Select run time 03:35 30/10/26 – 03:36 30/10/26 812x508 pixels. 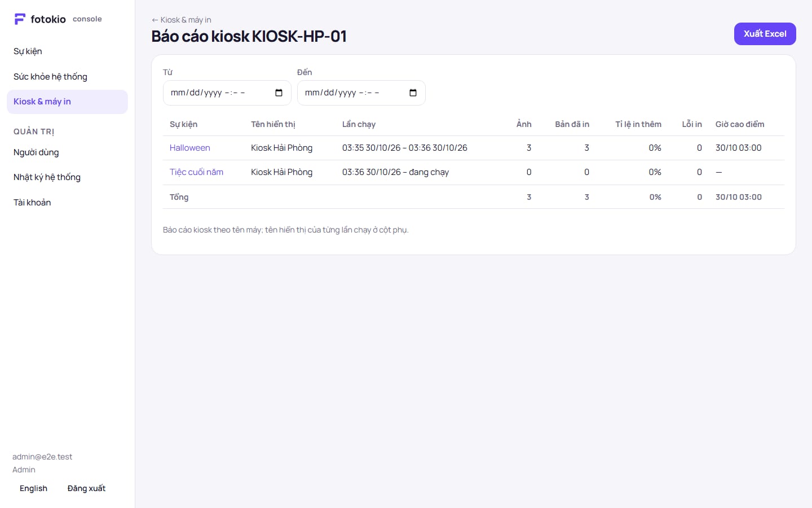405,148
